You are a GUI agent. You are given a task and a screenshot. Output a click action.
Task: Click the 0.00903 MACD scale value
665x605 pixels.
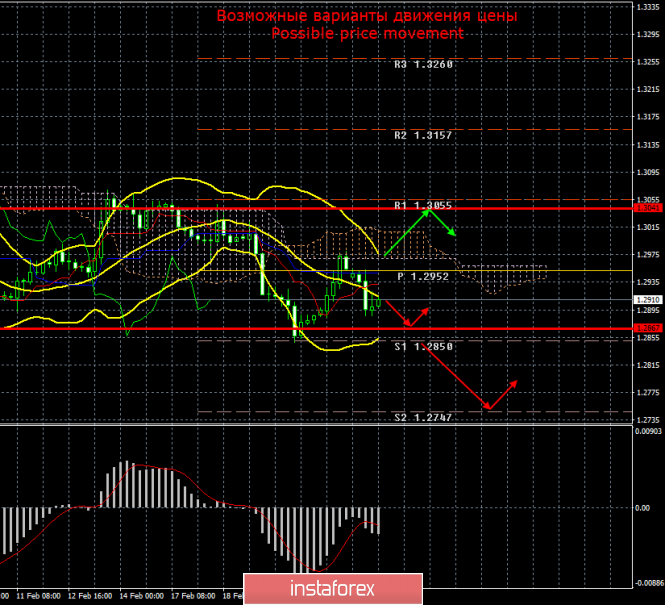tap(647, 431)
